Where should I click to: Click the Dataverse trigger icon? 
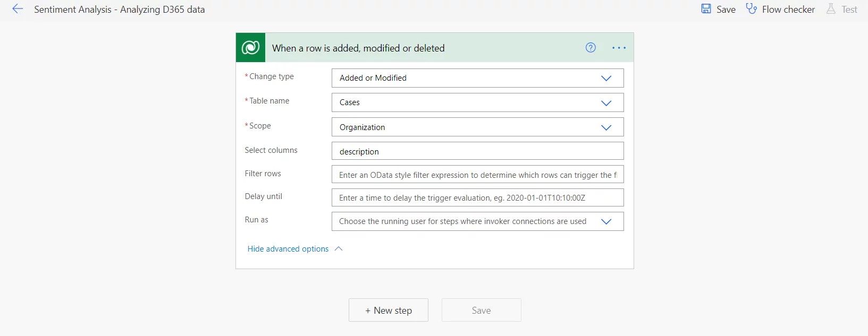(250, 48)
